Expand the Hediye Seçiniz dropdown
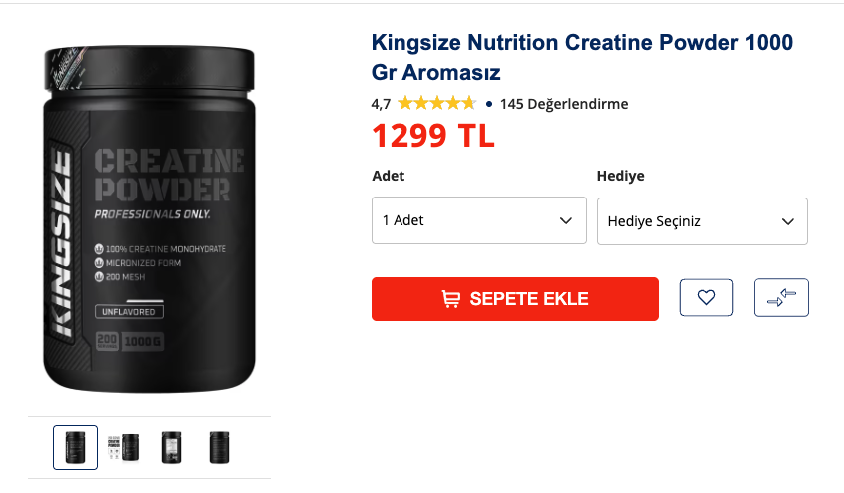844x493 pixels. coord(702,221)
